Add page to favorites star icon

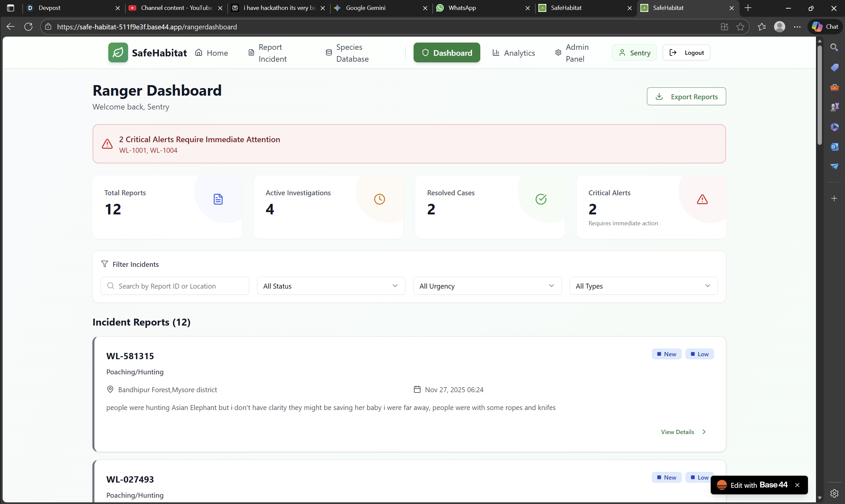[x=740, y=27]
